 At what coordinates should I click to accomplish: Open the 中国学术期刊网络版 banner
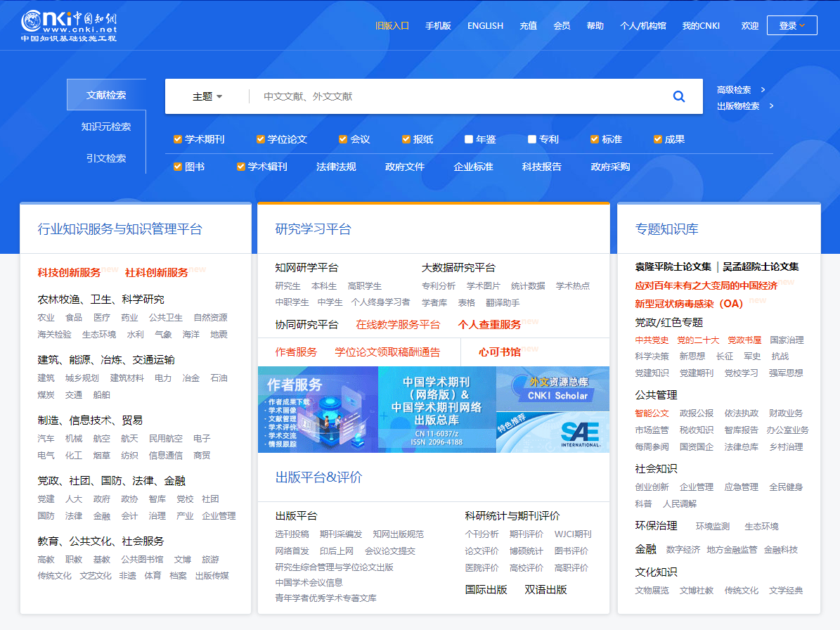pos(437,410)
